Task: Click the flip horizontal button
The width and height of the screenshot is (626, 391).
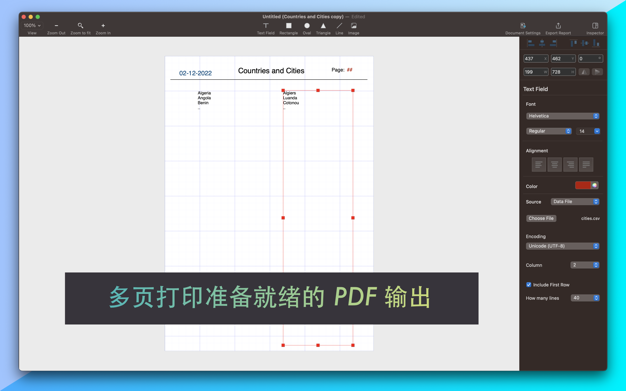Action: 584,72
